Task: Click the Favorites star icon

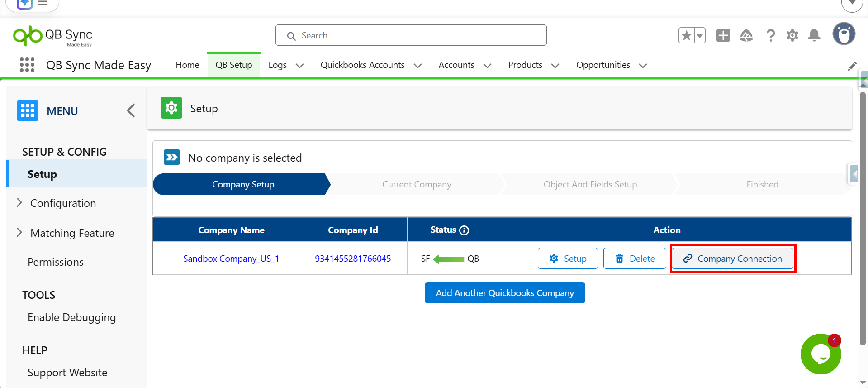Action: click(686, 35)
